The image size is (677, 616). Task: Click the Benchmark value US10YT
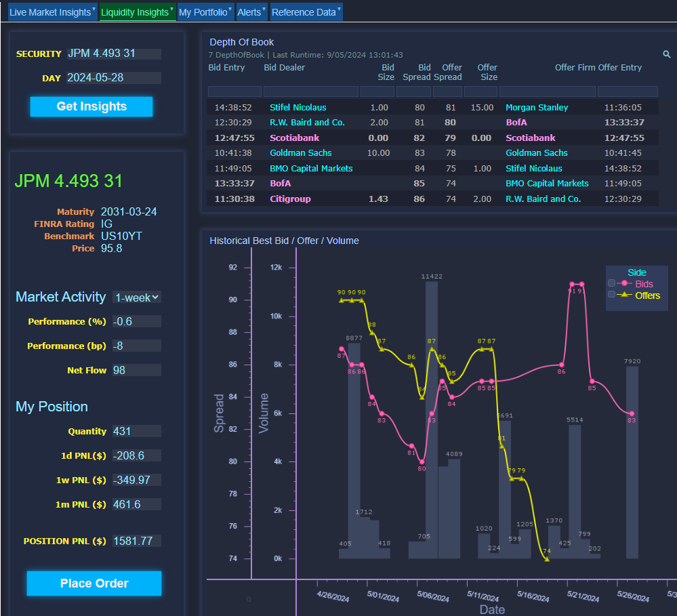121,236
